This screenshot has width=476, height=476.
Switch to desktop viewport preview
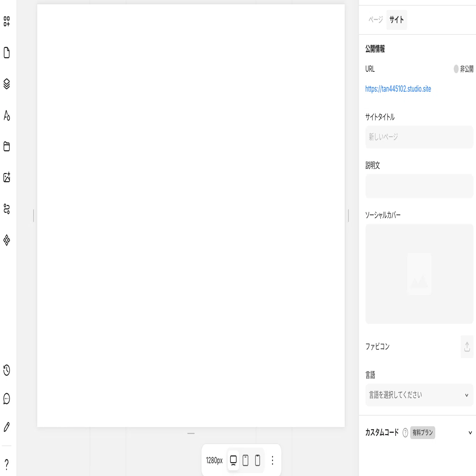point(233,460)
